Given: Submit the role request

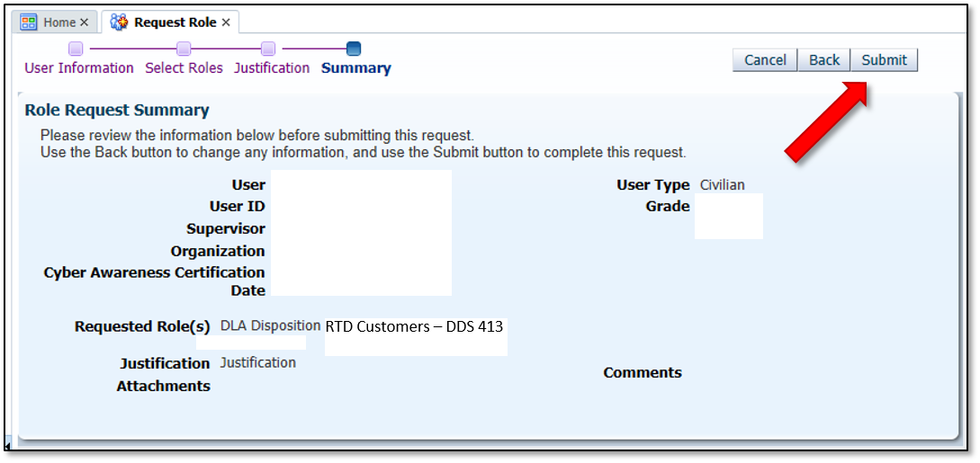Looking at the screenshot, I should (x=884, y=60).
